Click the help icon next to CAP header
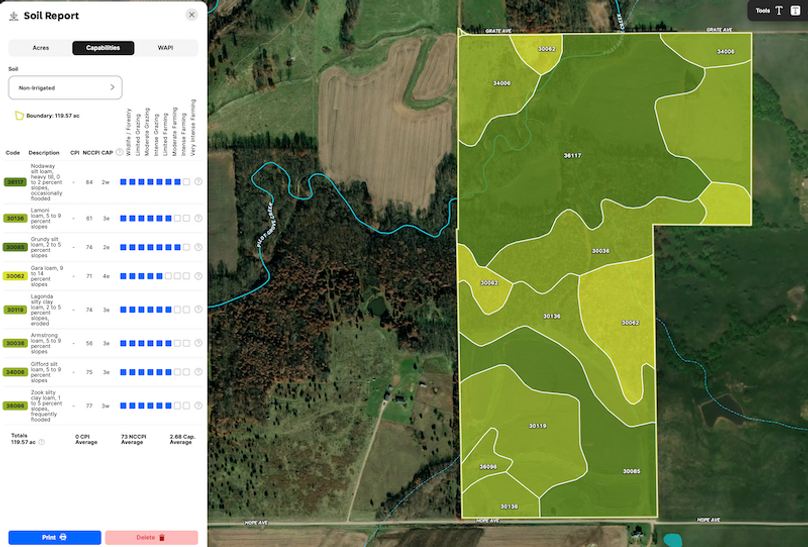 118,153
